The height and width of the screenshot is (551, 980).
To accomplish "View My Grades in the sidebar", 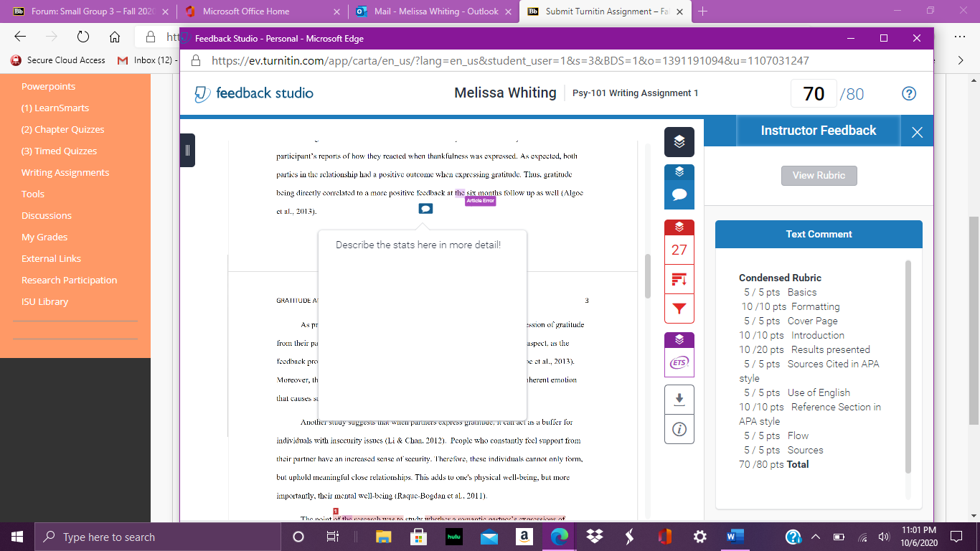I will [44, 237].
